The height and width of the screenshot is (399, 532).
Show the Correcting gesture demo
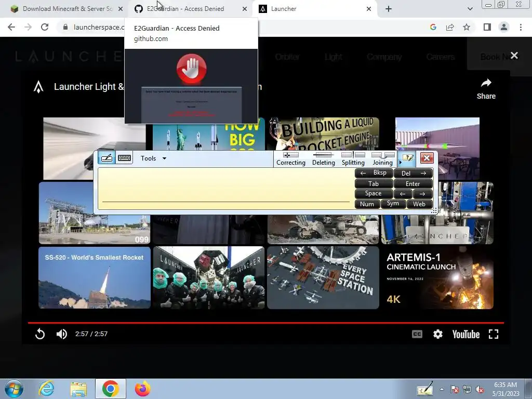point(291,159)
